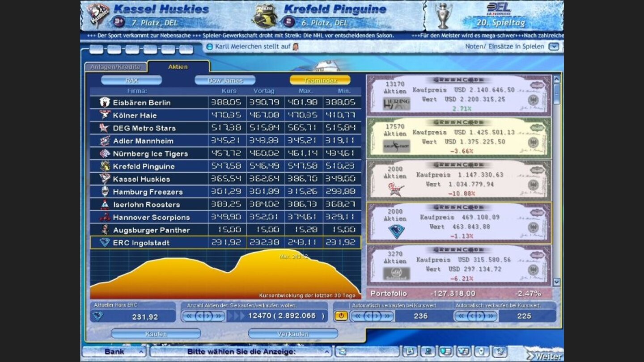Select the 13170 Aktien stock certificate
Image resolution: width=644 pixels, height=362 pixels.
459,95
